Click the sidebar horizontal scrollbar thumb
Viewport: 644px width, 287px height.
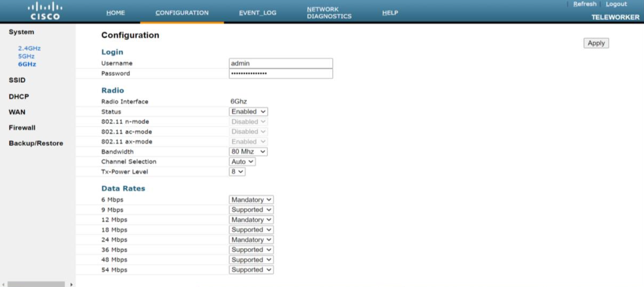(x=36, y=284)
